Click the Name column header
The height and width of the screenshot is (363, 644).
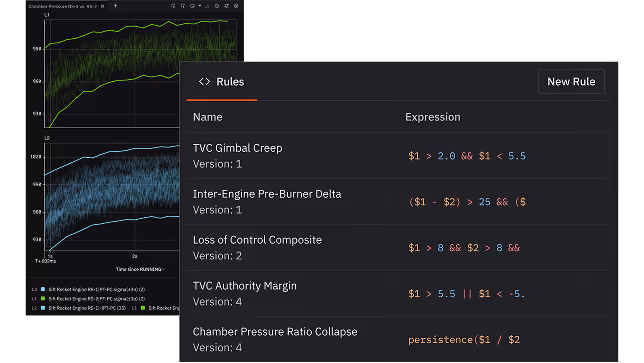pyautogui.click(x=208, y=117)
